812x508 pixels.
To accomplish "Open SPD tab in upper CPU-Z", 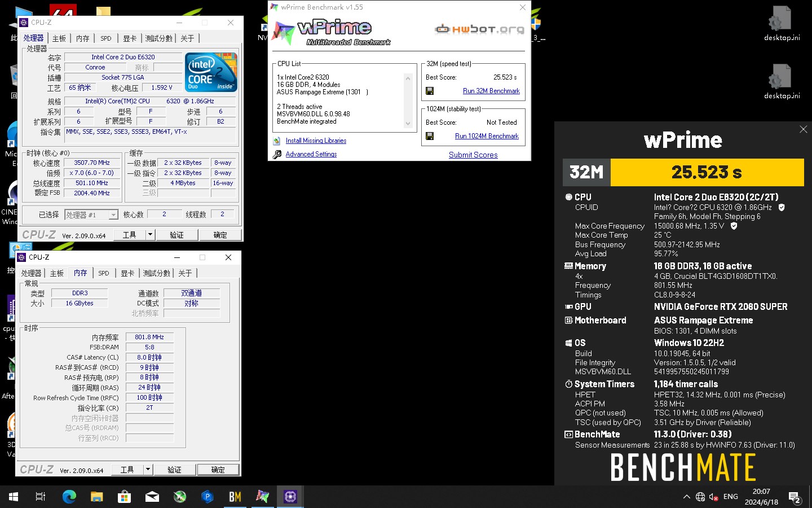I will pos(106,38).
